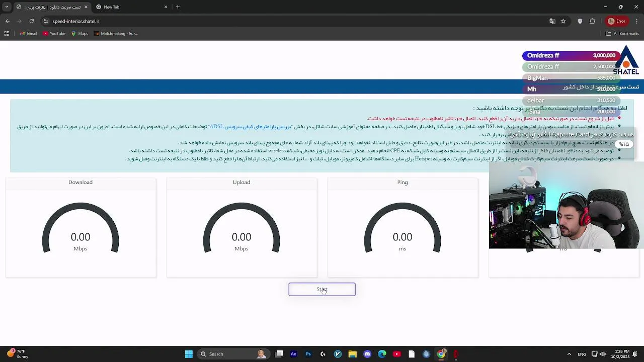The height and width of the screenshot is (362, 644).
Task: Open the apps grid on bookmarks bar
Action: (7, 34)
